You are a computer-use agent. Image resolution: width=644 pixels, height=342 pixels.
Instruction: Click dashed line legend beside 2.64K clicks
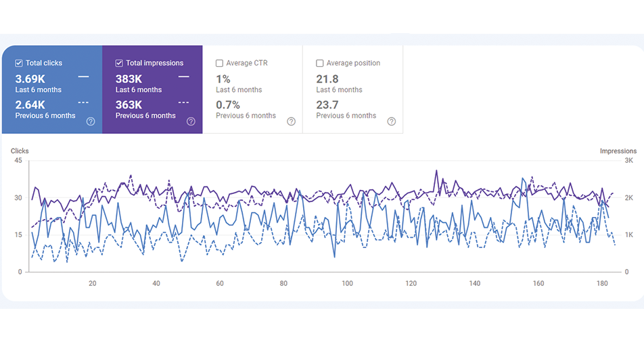[83, 103]
